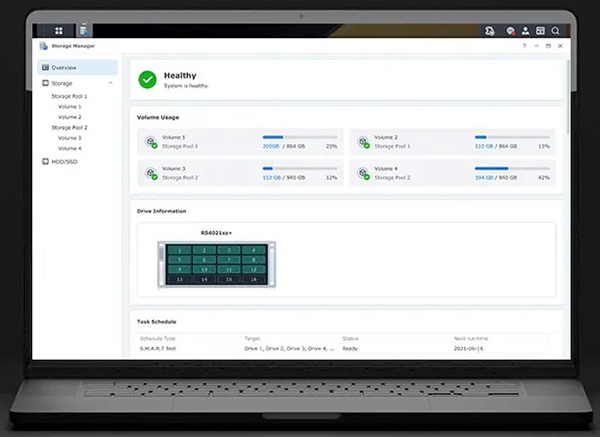
Task: Select drive bay 4 in the rack
Action: tap(254, 250)
